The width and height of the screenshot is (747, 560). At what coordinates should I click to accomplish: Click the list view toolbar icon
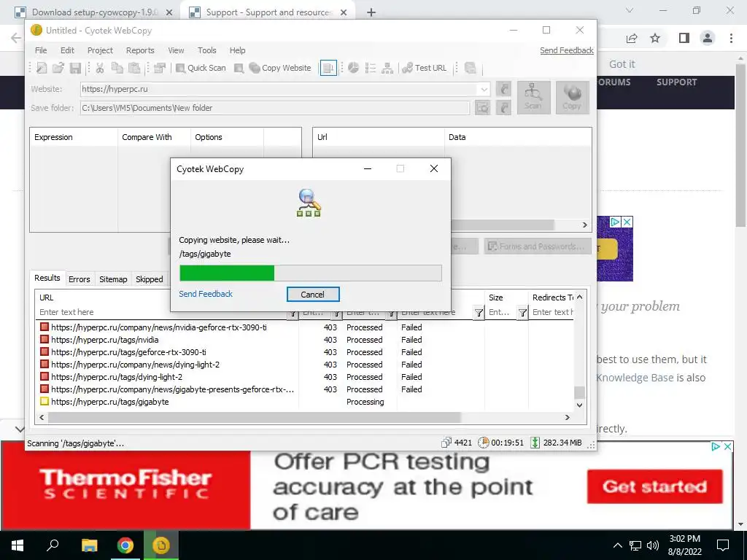[370, 68]
